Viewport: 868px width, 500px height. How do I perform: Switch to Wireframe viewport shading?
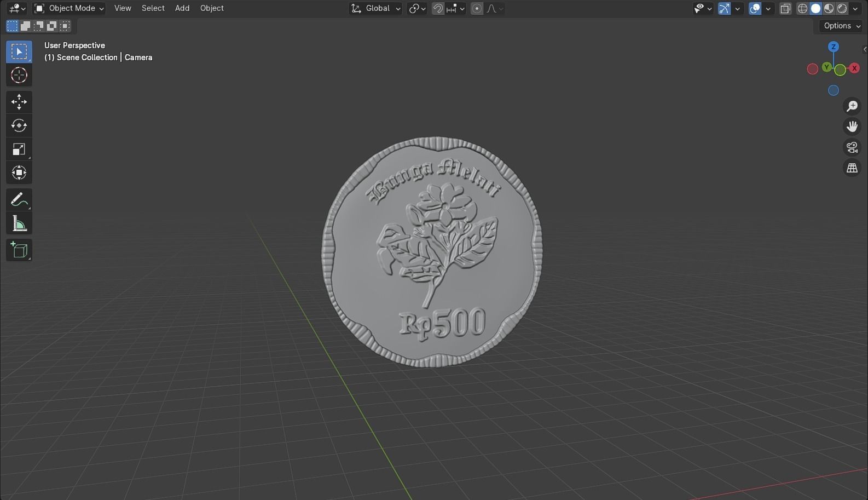tap(802, 8)
